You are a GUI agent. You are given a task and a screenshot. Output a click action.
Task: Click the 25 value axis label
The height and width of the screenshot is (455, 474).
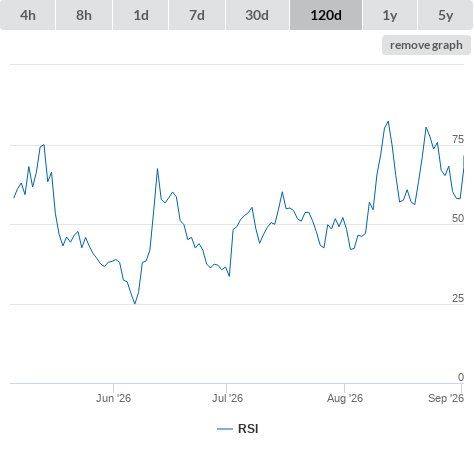coord(458,298)
